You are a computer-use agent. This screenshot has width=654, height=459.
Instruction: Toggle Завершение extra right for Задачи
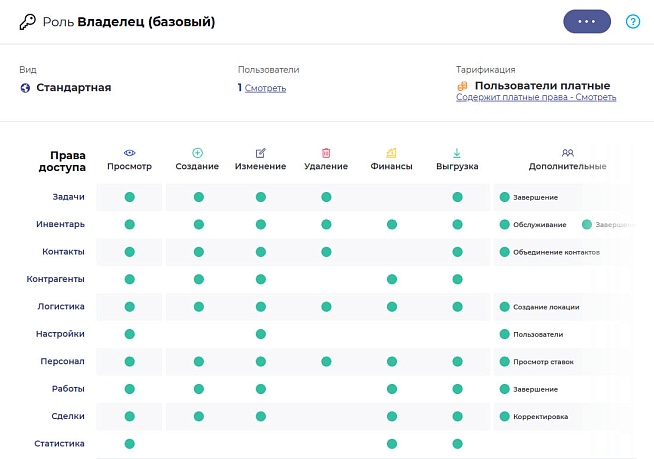coord(505,197)
